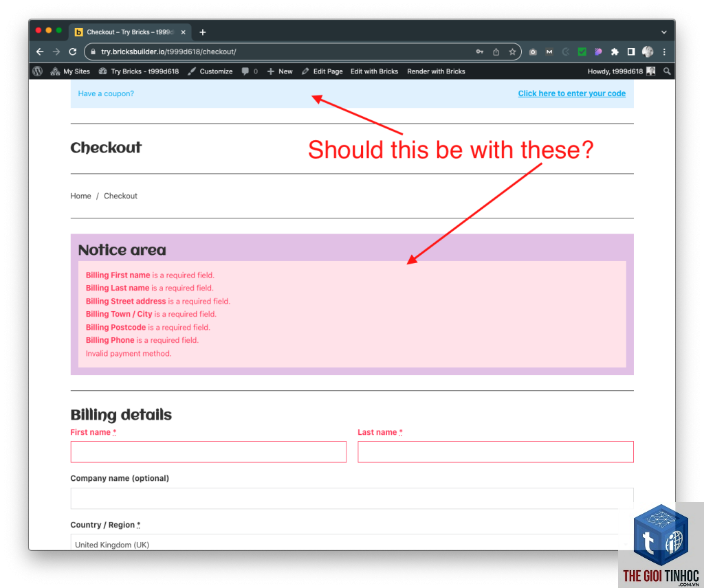
Task: Click 'Billing Postcode' error notice
Action: click(x=148, y=327)
